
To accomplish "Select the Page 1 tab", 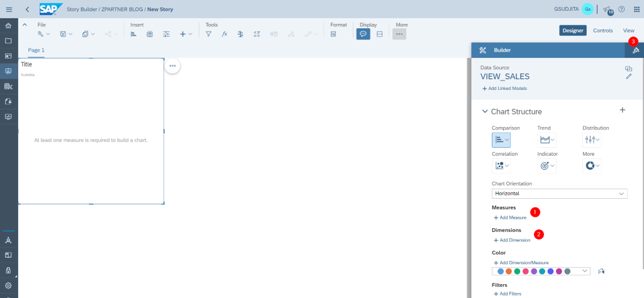I will [36, 50].
